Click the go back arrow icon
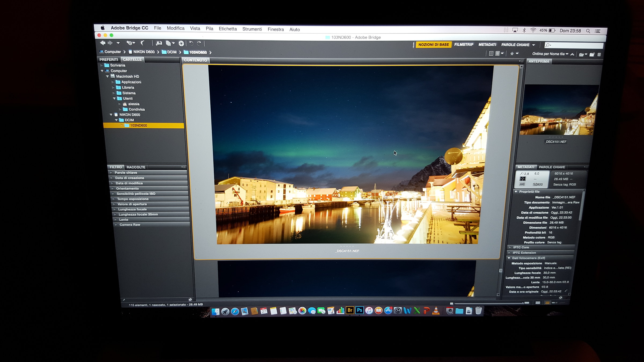Image resolution: width=644 pixels, height=362 pixels. click(x=103, y=43)
